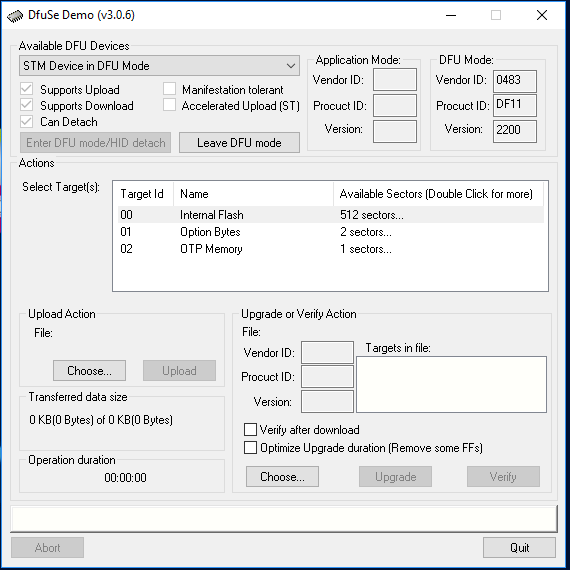Enable Optimize Upgrade duration option
This screenshot has width=570, height=570.
250,447
